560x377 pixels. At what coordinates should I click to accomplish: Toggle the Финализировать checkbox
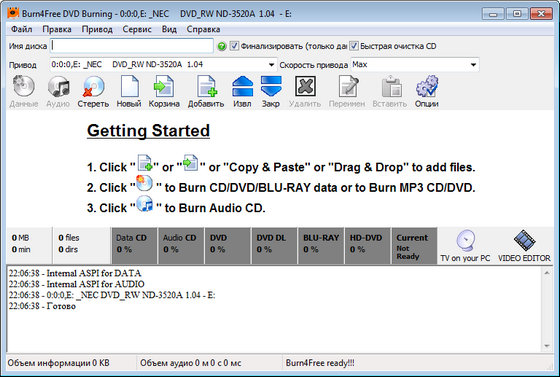tap(234, 46)
